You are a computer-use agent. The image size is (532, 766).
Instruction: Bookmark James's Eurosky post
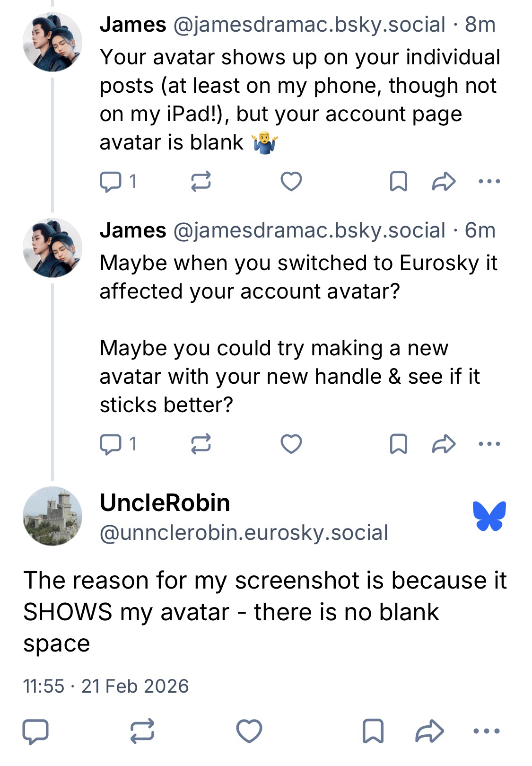(x=398, y=444)
